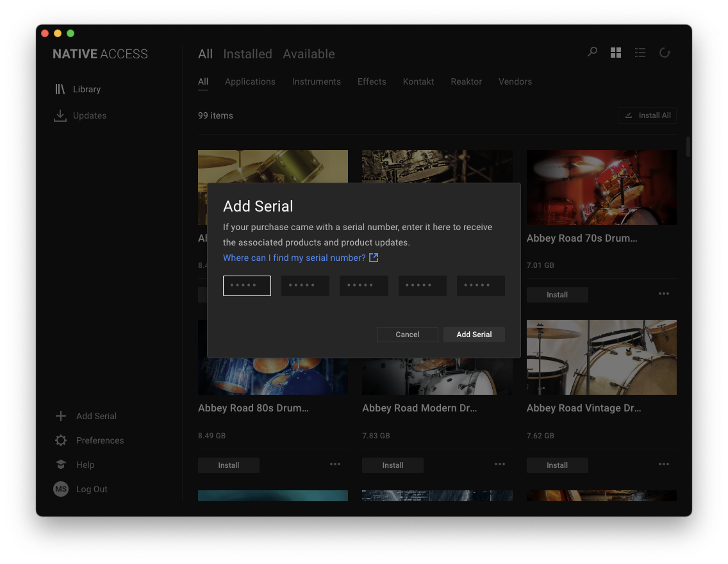728x564 pixels.
Task: Filter by Applications tab
Action: [250, 81]
